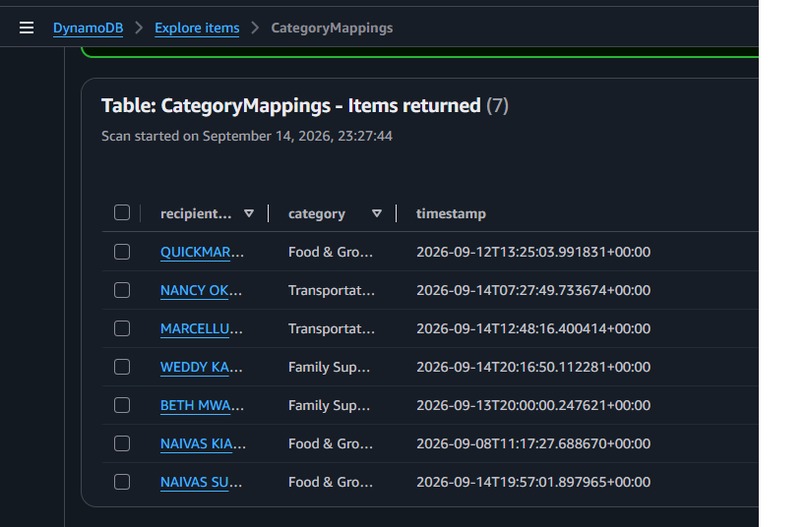Click timestamp 2026-09-12T13:25:03.991831+00:00
Screen dimensions: 806x527
[534, 252]
